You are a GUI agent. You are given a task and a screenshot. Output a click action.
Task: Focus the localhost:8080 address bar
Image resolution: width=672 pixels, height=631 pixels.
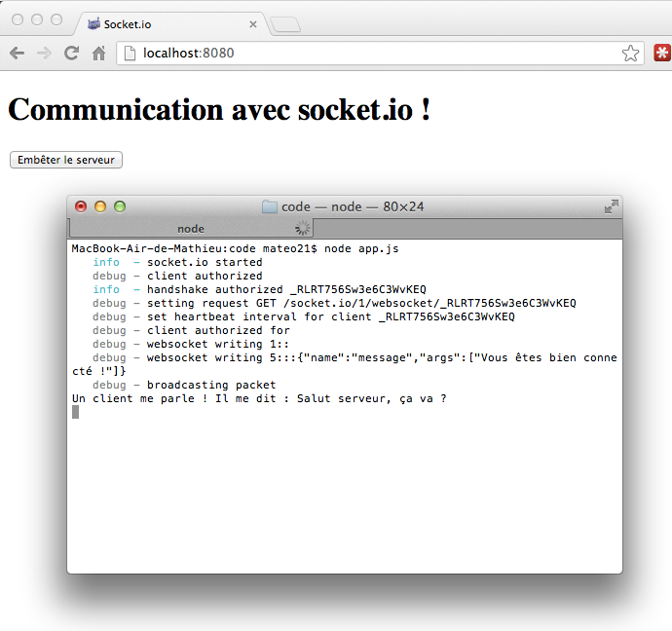point(380,54)
